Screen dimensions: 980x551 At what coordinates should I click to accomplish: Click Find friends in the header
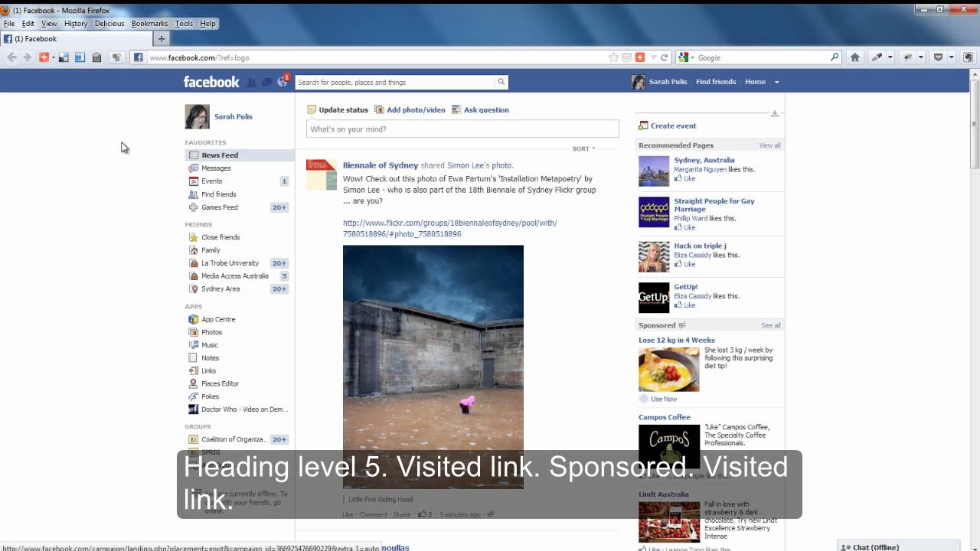tap(716, 82)
